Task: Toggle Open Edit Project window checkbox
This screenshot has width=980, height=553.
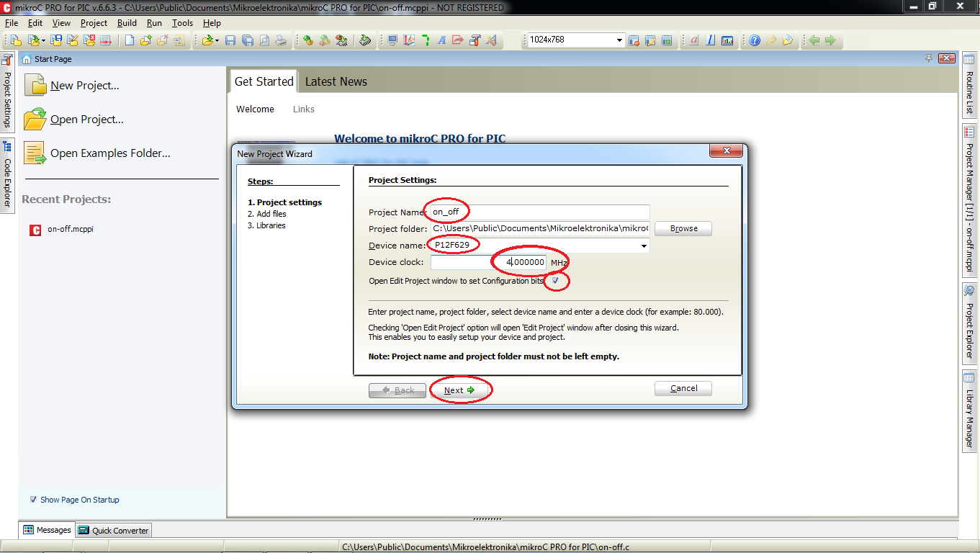Action: tap(555, 281)
